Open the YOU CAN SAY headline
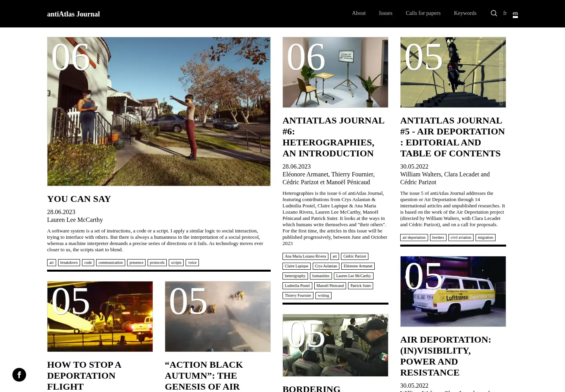Viewport: 565px width, 392px height. (79, 199)
